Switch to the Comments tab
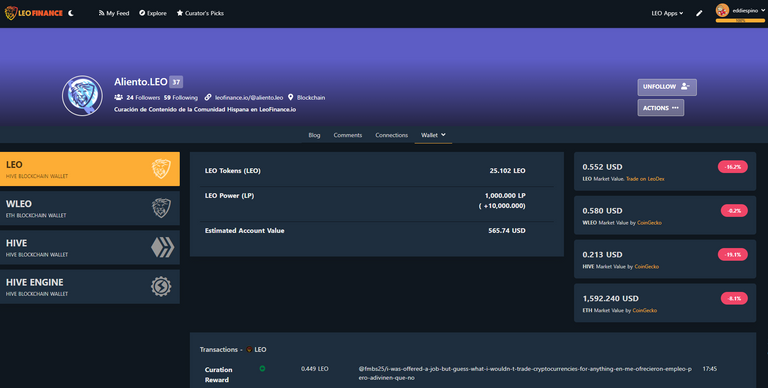Screen dimensions: 768x388 pyautogui.click(x=348, y=135)
